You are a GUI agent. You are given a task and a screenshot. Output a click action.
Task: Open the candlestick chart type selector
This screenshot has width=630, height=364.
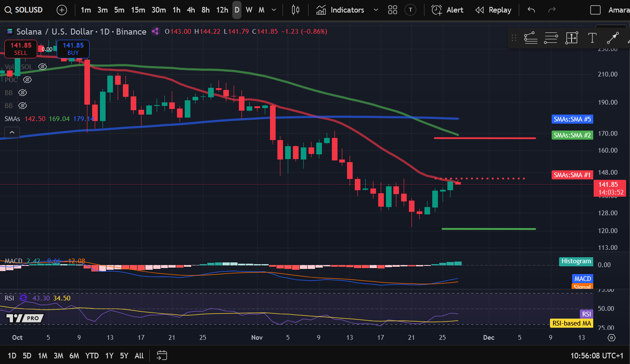[296, 10]
